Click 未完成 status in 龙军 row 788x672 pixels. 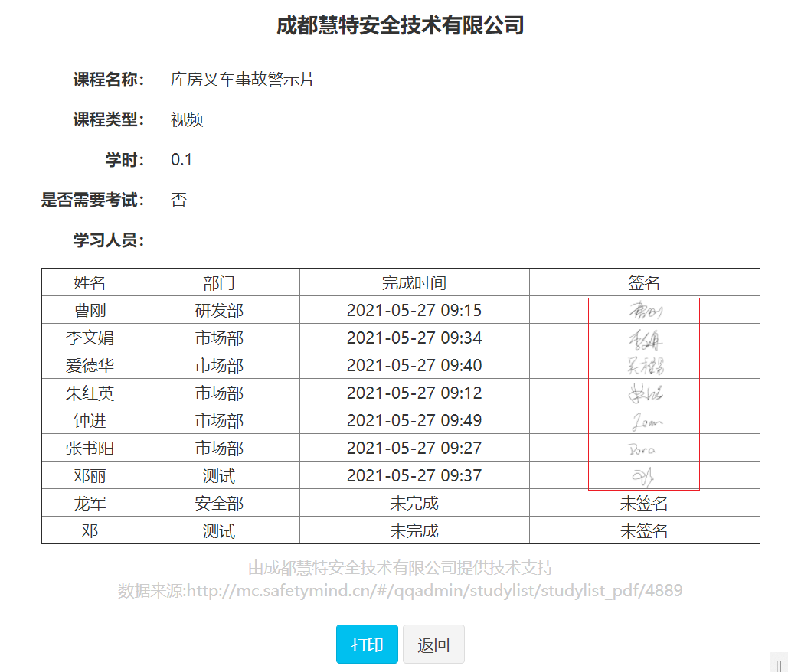coord(414,504)
